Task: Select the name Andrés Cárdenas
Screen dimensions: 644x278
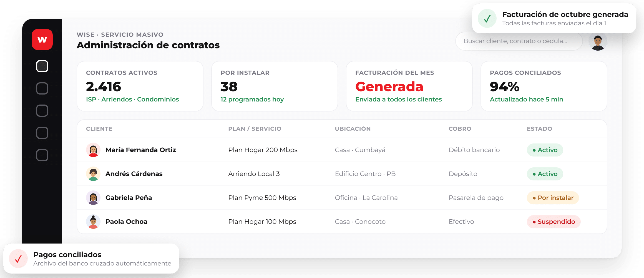Action: [x=134, y=174]
